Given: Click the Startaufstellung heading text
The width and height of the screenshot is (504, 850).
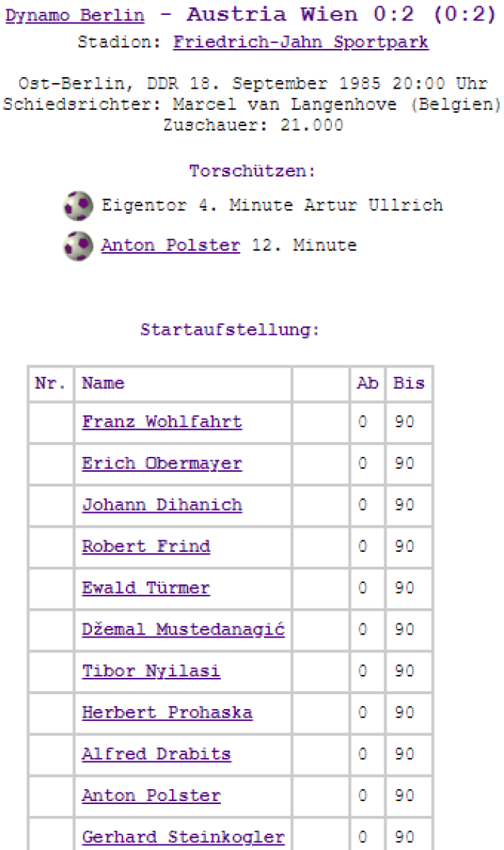Looking at the screenshot, I should [x=230, y=330].
